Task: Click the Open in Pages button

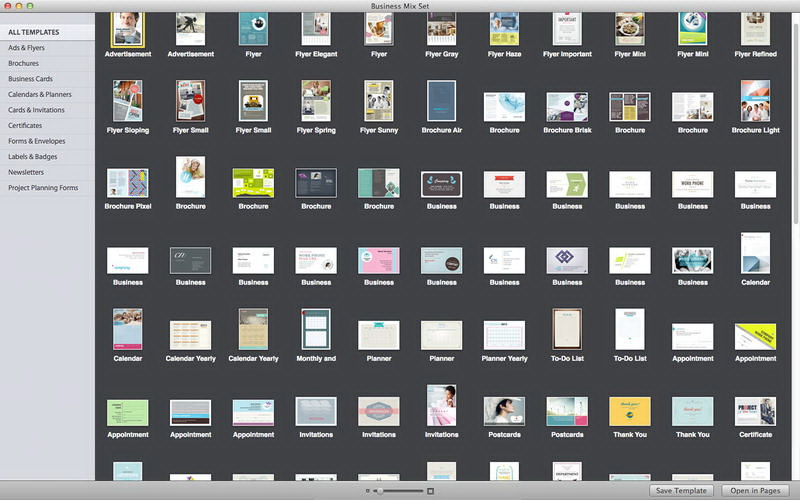Action: [x=755, y=491]
